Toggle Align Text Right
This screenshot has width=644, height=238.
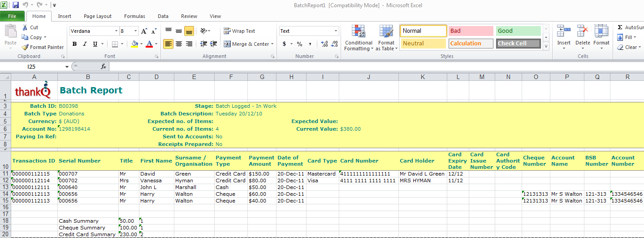(189, 44)
